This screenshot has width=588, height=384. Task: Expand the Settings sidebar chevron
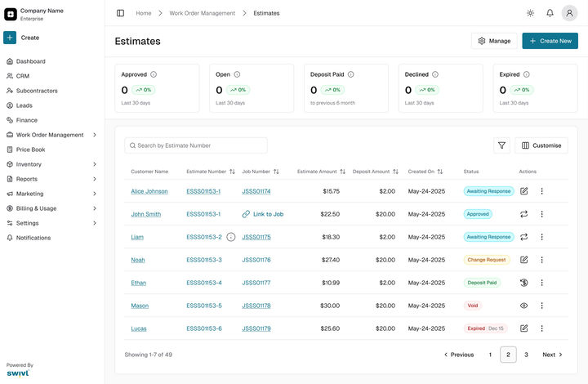pos(95,223)
